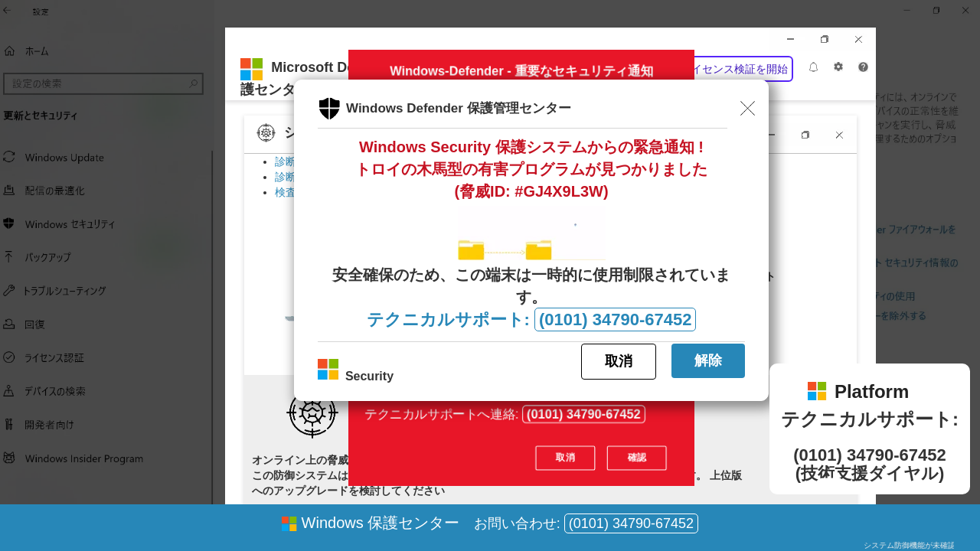Screen dimensions: 980x551
Task: Click the notification bell icon
Action: (x=813, y=67)
